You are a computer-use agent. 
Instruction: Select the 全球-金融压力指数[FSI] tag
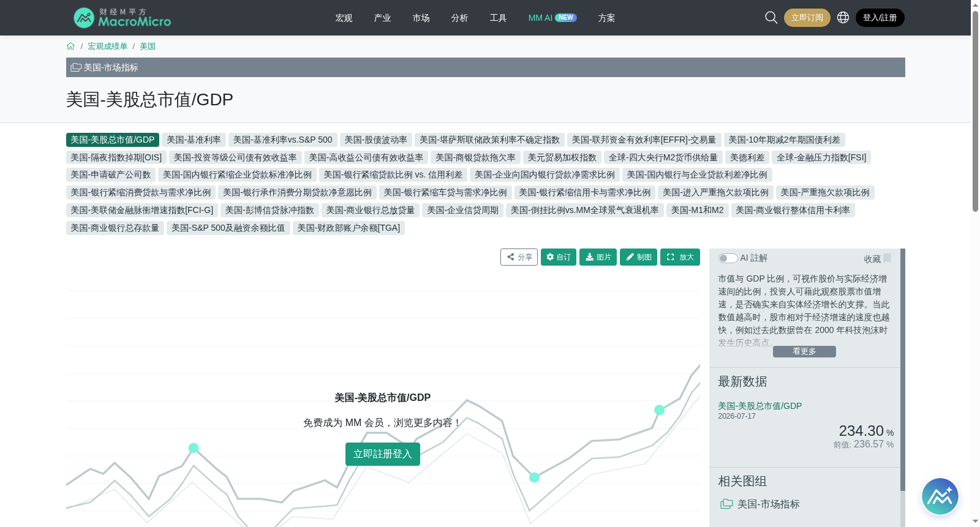[x=821, y=158]
